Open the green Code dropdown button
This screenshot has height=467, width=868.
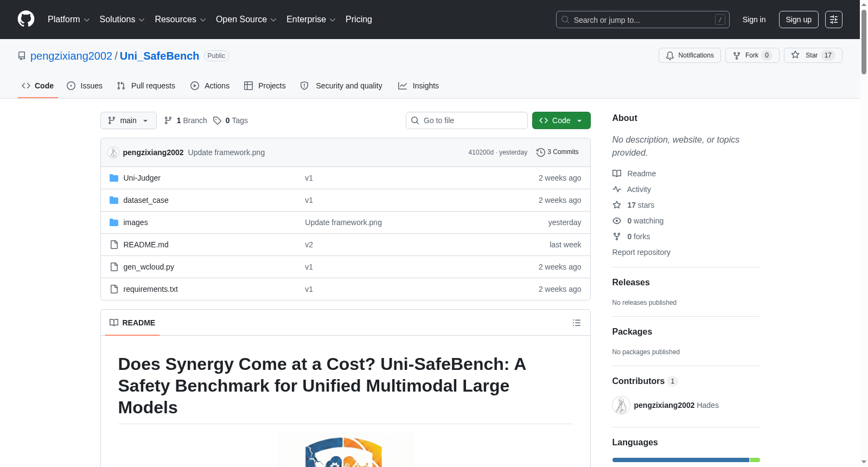561,120
